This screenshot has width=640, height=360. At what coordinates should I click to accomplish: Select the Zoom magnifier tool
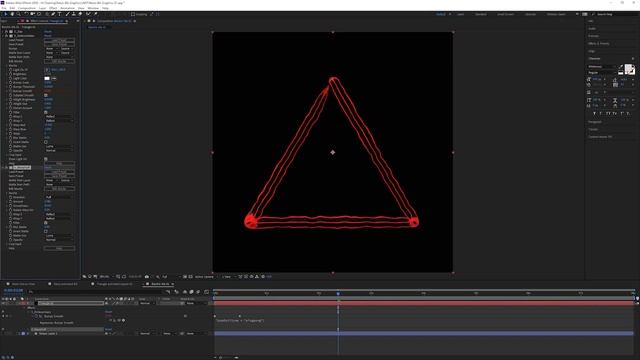click(19, 14)
